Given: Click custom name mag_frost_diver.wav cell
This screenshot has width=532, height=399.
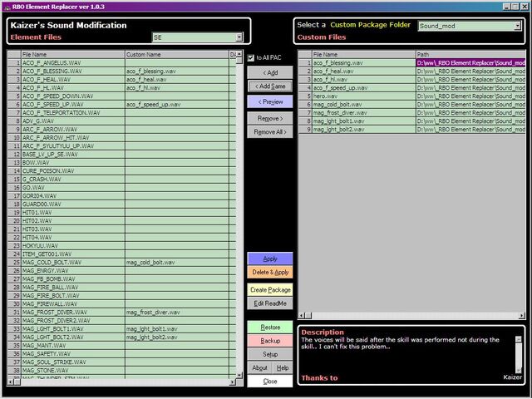Looking at the screenshot, I should (x=177, y=313).
